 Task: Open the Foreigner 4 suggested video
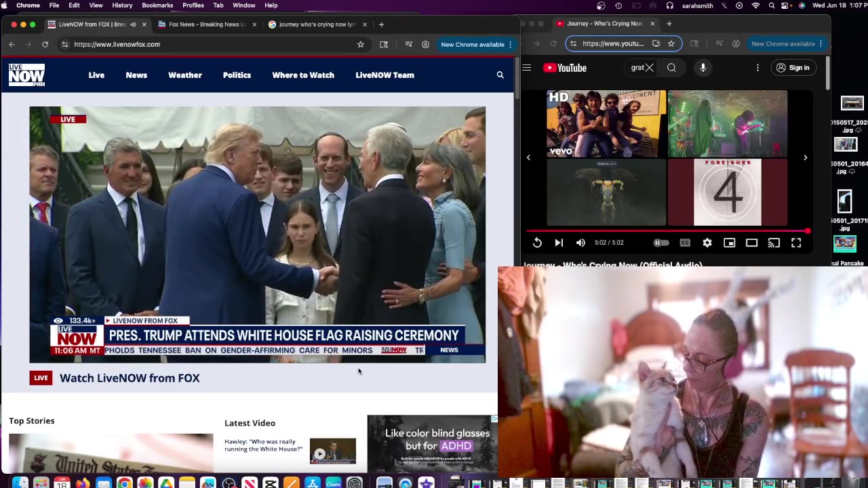(727, 192)
